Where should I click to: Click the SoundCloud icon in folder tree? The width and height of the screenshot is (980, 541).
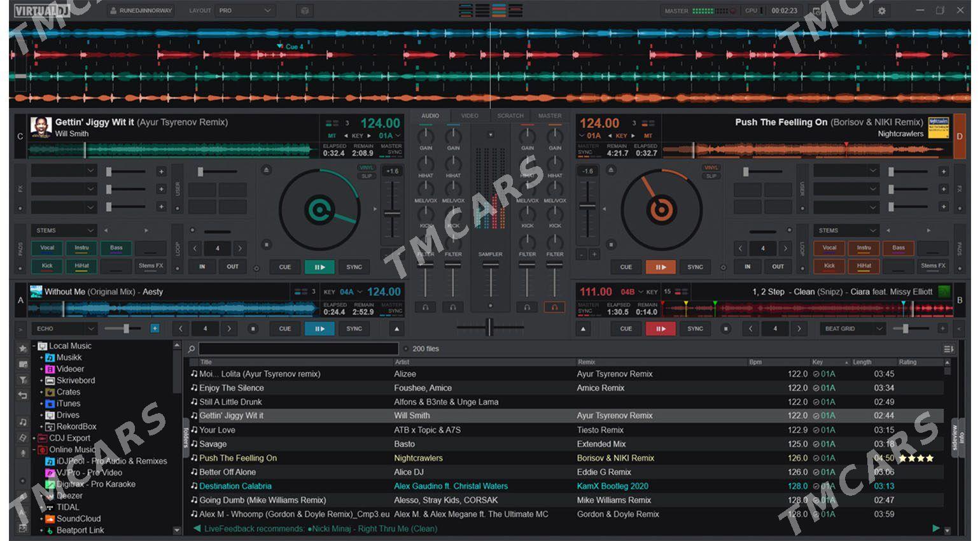click(x=50, y=519)
